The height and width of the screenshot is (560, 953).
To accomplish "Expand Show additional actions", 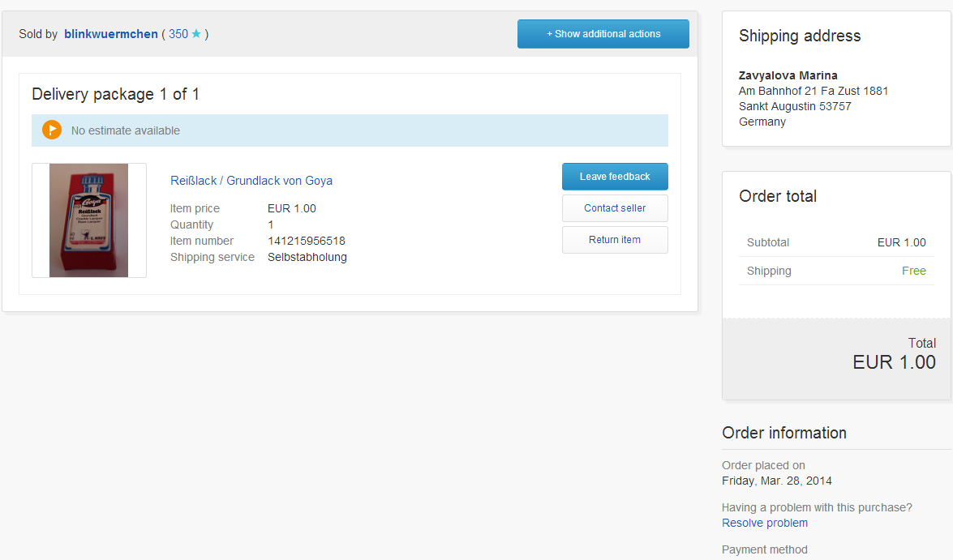I will (603, 34).
